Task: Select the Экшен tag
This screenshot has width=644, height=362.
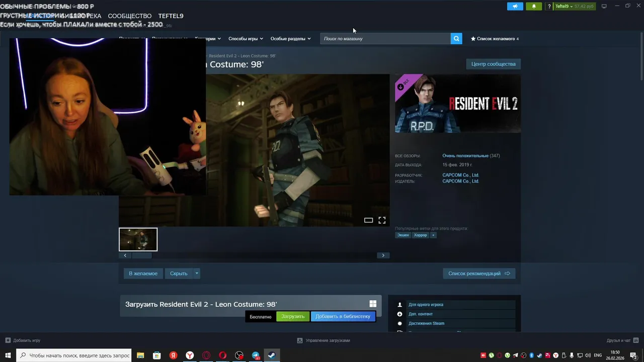Action: (403, 235)
